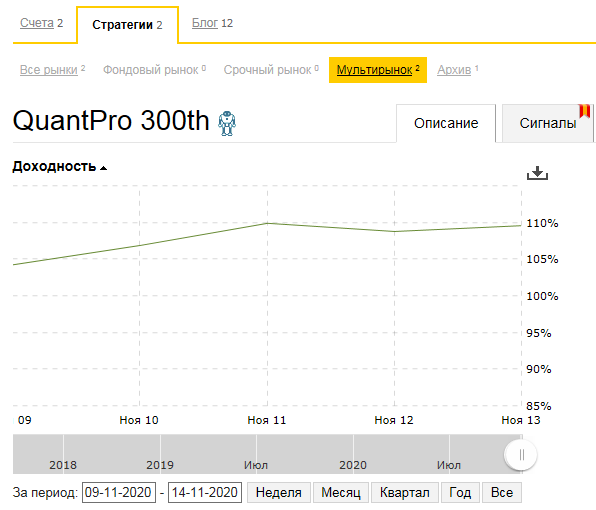
Task: Click the robot icon beside QuantPro 300th
Action: (x=227, y=123)
